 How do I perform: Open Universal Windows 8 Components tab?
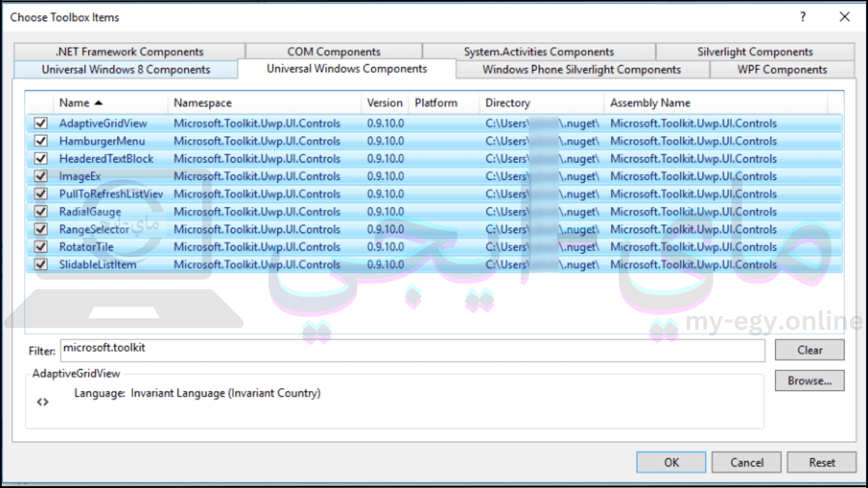(x=126, y=70)
